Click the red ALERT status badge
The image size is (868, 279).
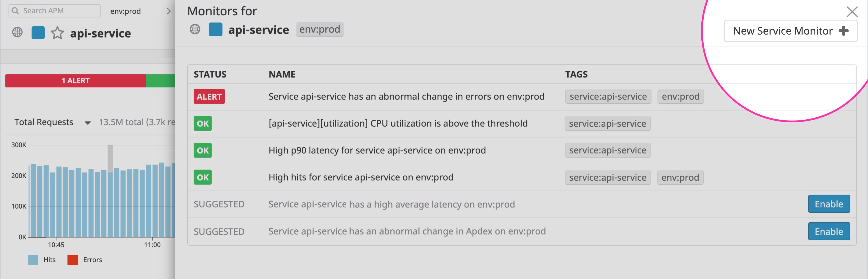tap(209, 96)
